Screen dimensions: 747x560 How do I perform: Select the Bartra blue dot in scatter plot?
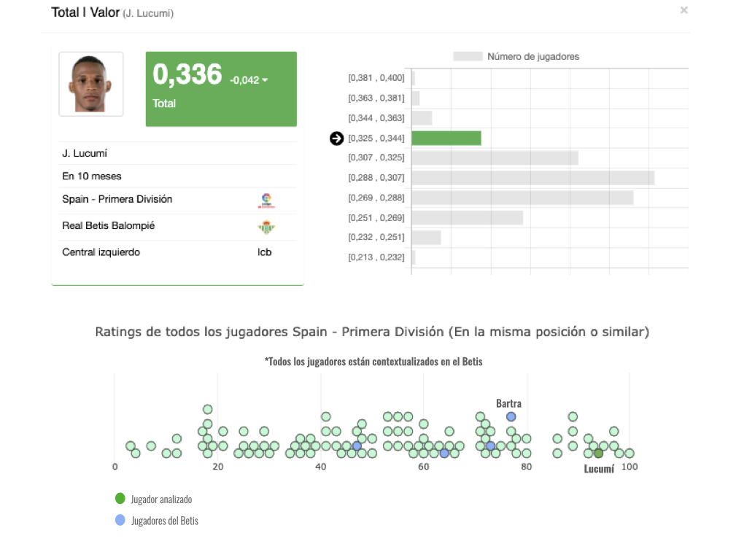coord(511,416)
